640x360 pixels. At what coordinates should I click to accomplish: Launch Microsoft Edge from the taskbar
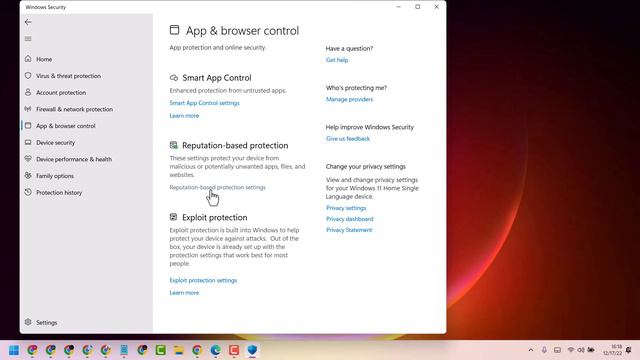tap(216, 350)
